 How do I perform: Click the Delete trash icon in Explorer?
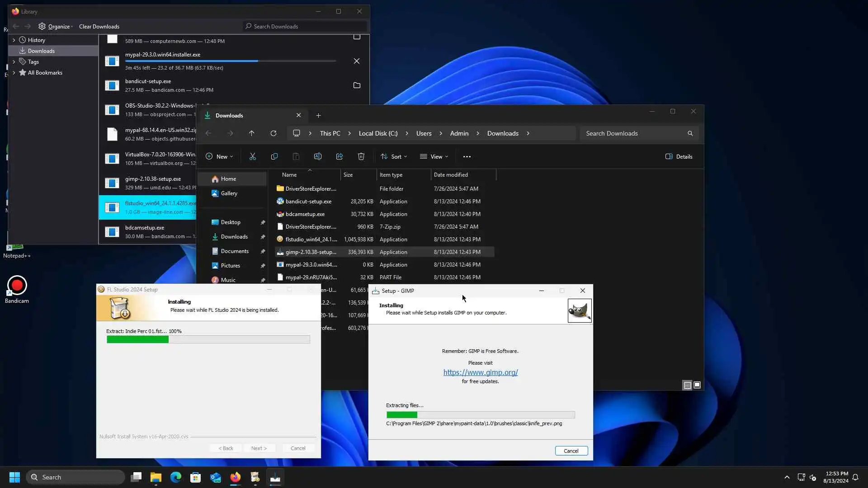tap(361, 156)
